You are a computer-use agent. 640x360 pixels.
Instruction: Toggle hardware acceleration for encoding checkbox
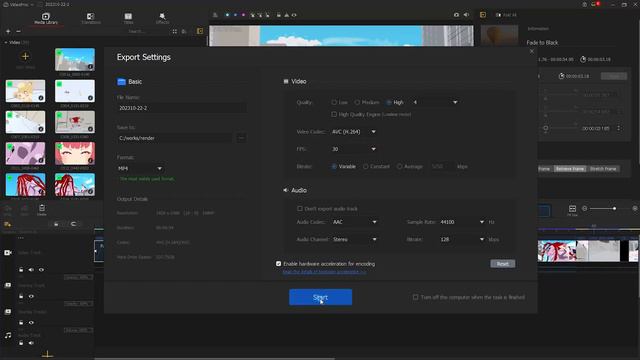click(278, 264)
